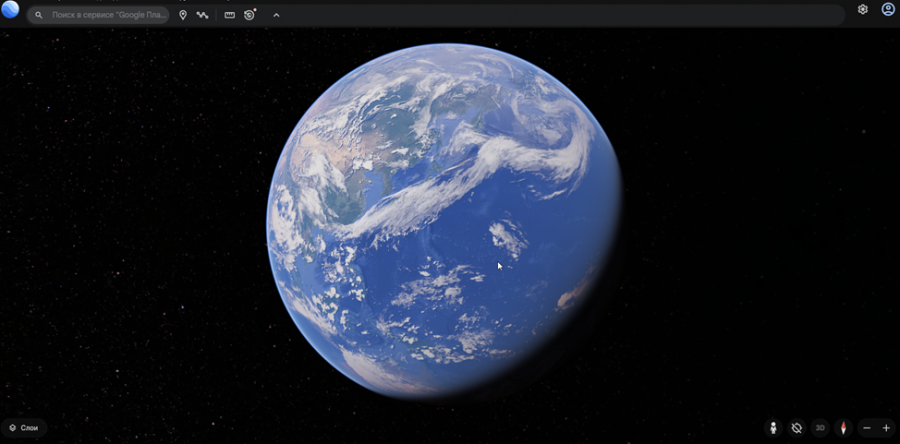Focus the "Поиск в сервисе Google" search field

pyautogui.click(x=98, y=15)
